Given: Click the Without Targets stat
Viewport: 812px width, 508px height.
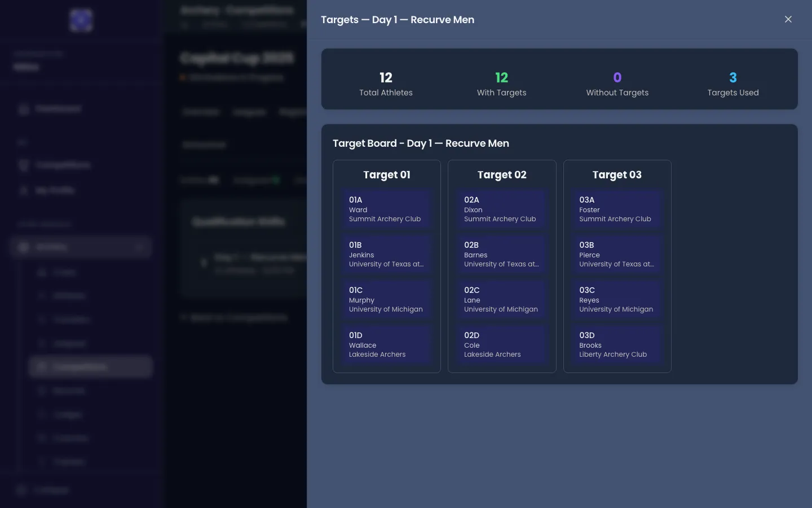Looking at the screenshot, I should 617,84.
